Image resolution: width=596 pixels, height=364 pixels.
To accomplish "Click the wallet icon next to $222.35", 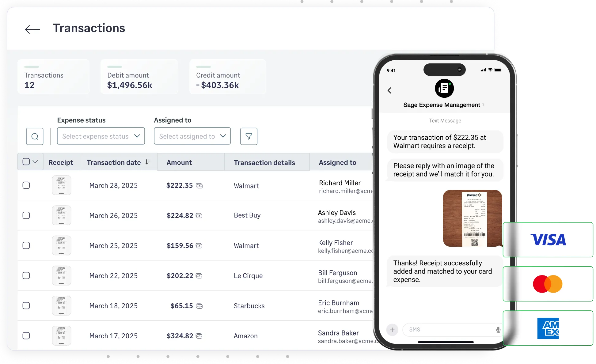I will click(200, 185).
